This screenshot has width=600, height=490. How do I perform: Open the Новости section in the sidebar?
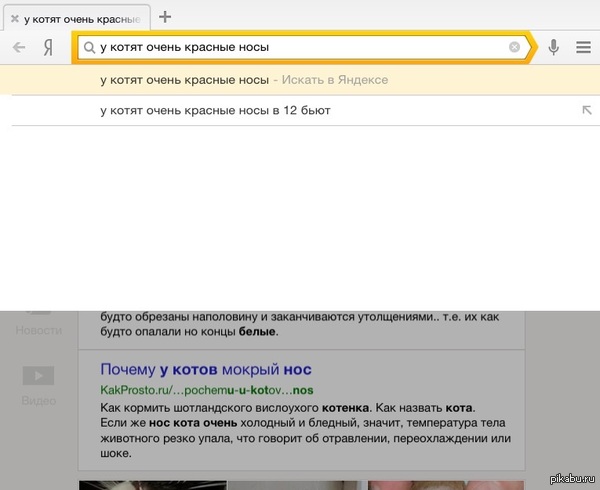click(38, 330)
